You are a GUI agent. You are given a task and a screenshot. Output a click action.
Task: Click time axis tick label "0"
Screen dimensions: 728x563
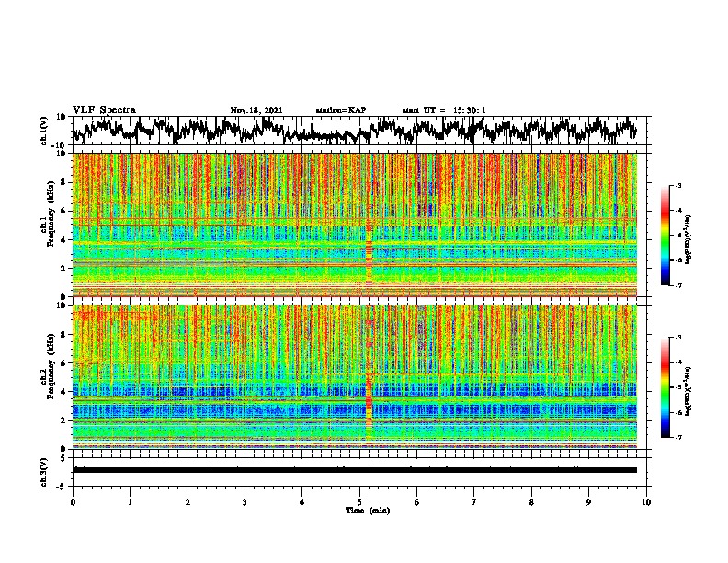[73, 502]
